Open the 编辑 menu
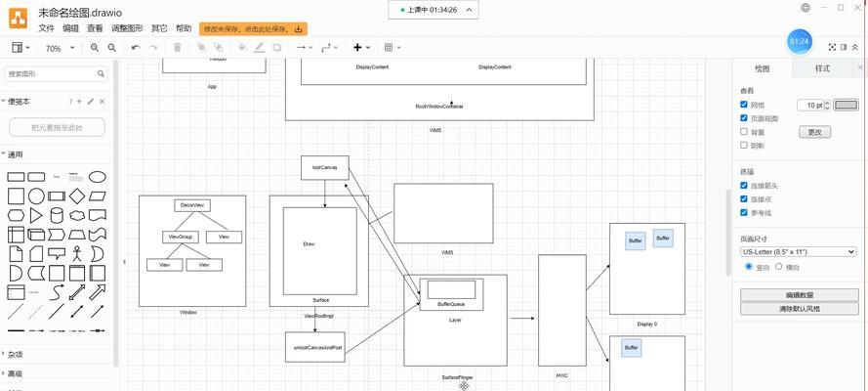The height and width of the screenshot is (391, 868). click(x=71, y=28)
